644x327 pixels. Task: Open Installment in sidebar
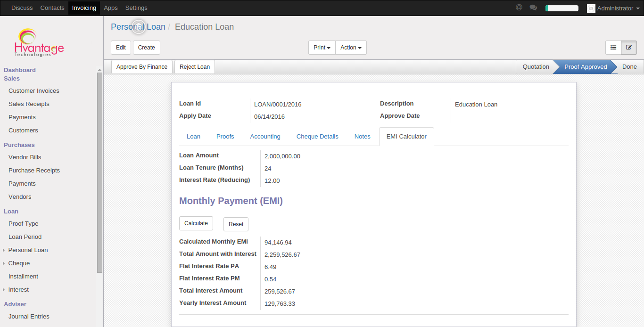[x=23, y=277]
